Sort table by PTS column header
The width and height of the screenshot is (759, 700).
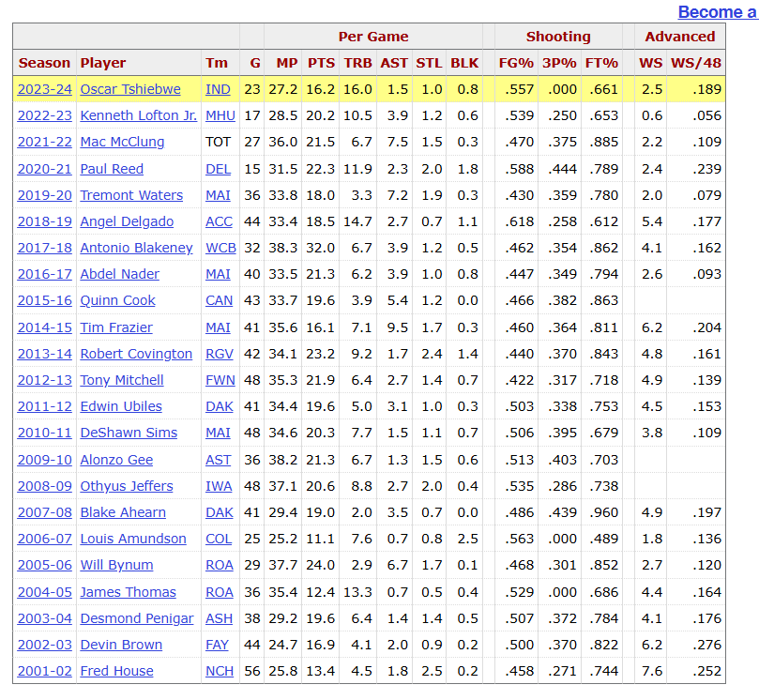pos(321,63)
